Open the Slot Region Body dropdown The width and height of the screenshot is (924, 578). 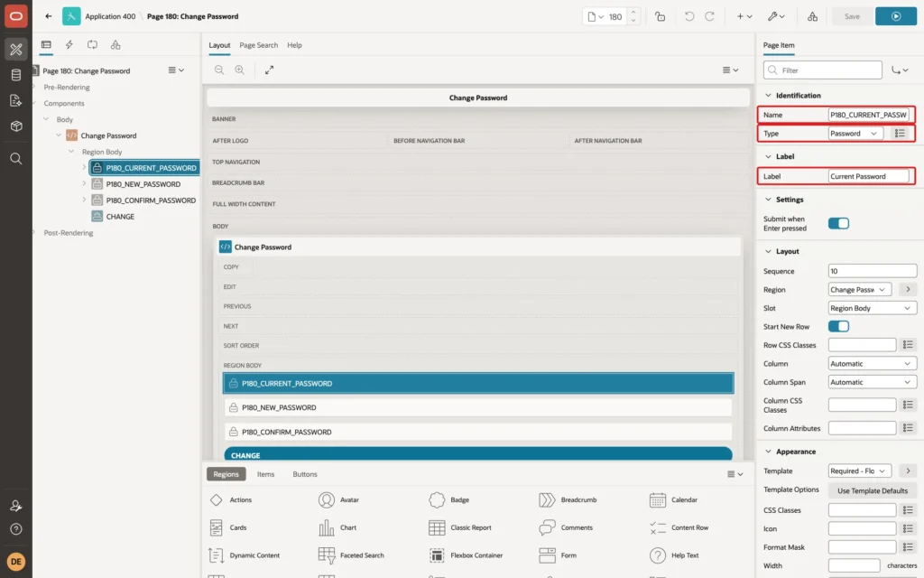(x=873, y=308)
